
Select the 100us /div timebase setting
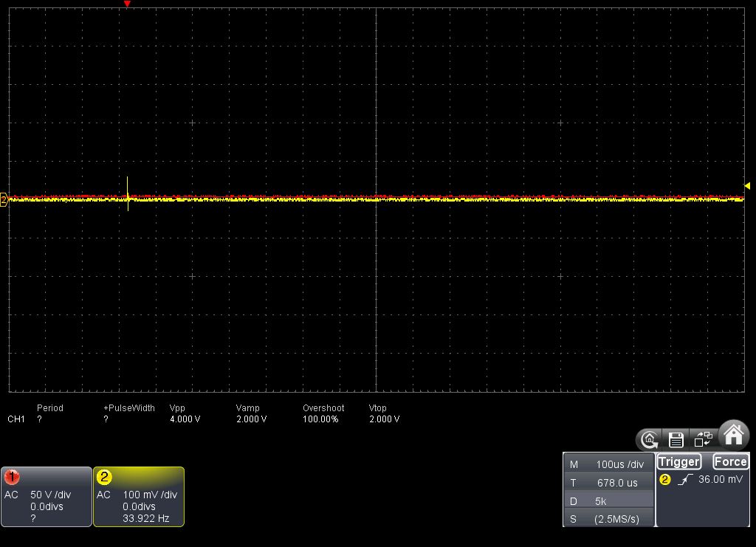pos(608,464)
